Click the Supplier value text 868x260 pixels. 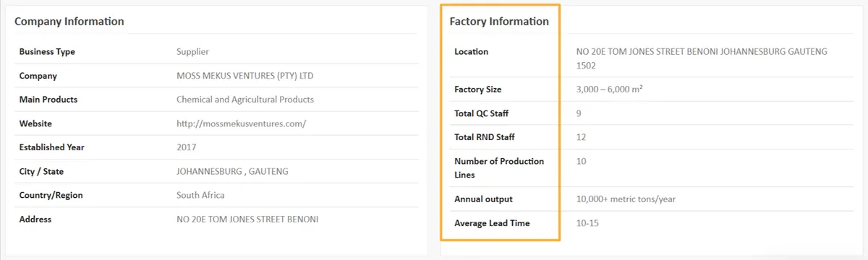(192, 52)
